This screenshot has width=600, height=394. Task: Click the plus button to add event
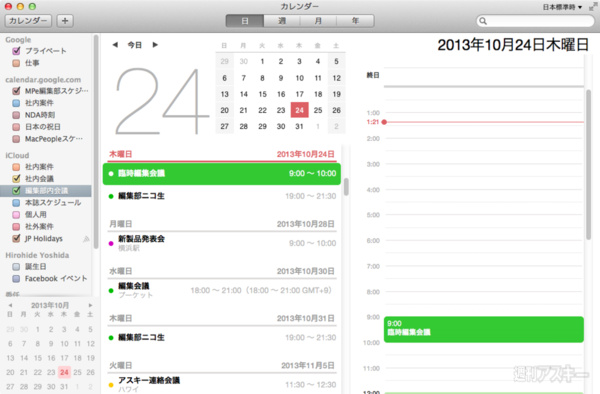[65, 21]
